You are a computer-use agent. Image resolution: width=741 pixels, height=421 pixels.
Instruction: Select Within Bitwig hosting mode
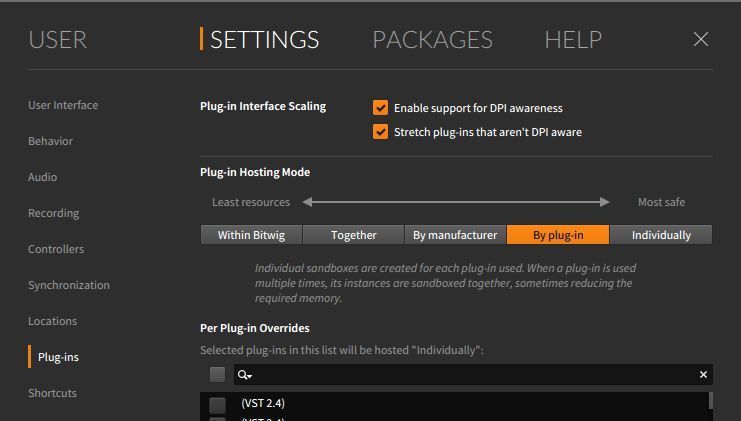coord(251,235)
